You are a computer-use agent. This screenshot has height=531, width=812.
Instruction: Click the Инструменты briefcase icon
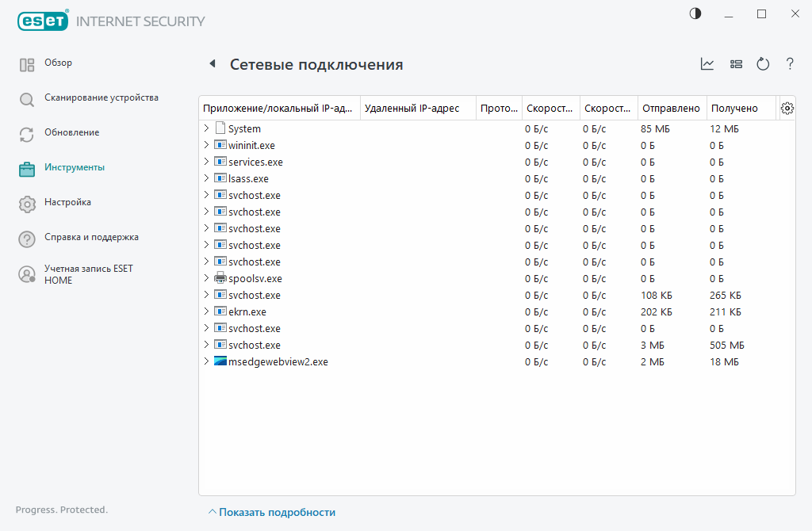[x=27, y=170]
